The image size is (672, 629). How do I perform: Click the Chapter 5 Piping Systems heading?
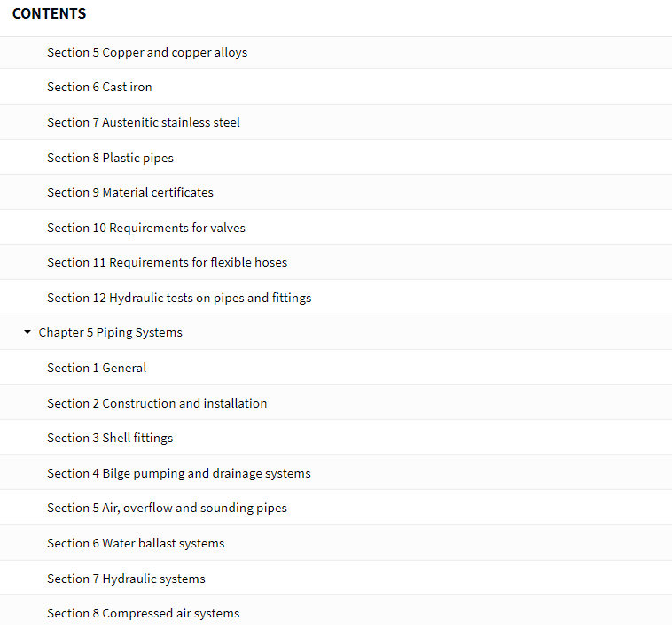111,333
